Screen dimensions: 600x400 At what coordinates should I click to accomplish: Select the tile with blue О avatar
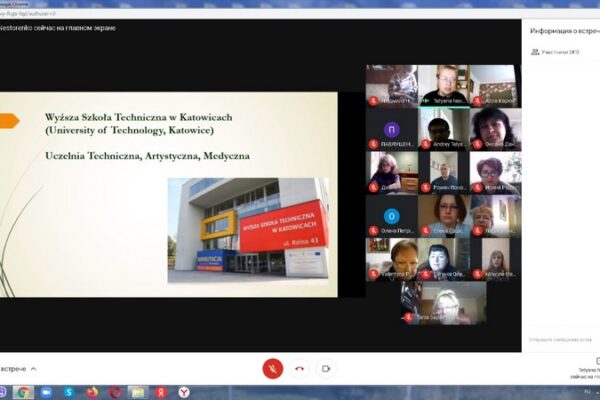[392, 216]
